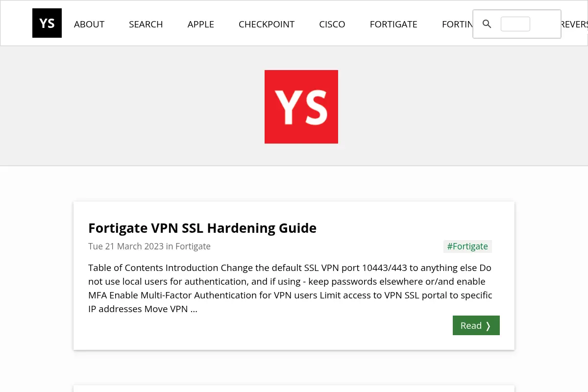588x392 pixels.
Task: Click the green Read button
Action: pos(476,325)
